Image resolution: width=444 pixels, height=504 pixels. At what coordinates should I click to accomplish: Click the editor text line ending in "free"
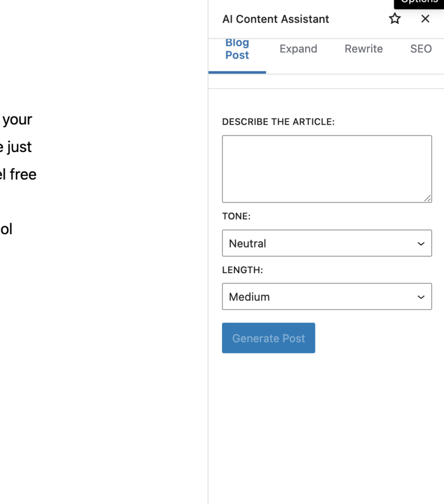pos(20,174)
